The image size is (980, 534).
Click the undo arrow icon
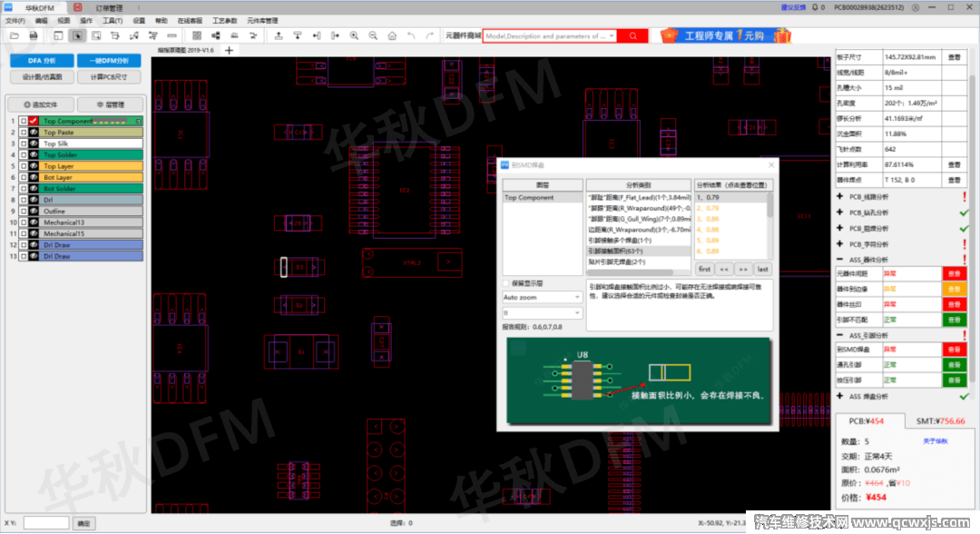point(411,35)
